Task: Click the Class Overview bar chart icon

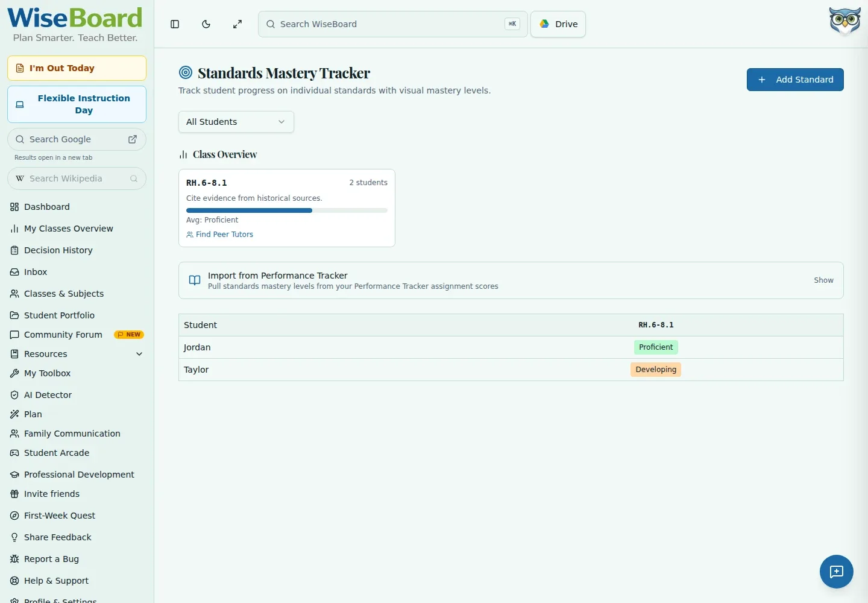Action: pyautogui.click(x=183, y=155)
